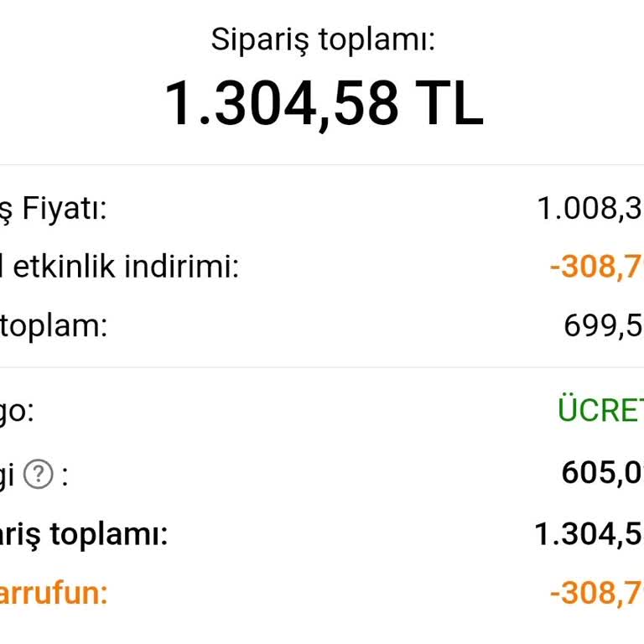Select the bold 1.304,5 value in the summary rows
Screen dimensions: 644x644
[589, 534]
